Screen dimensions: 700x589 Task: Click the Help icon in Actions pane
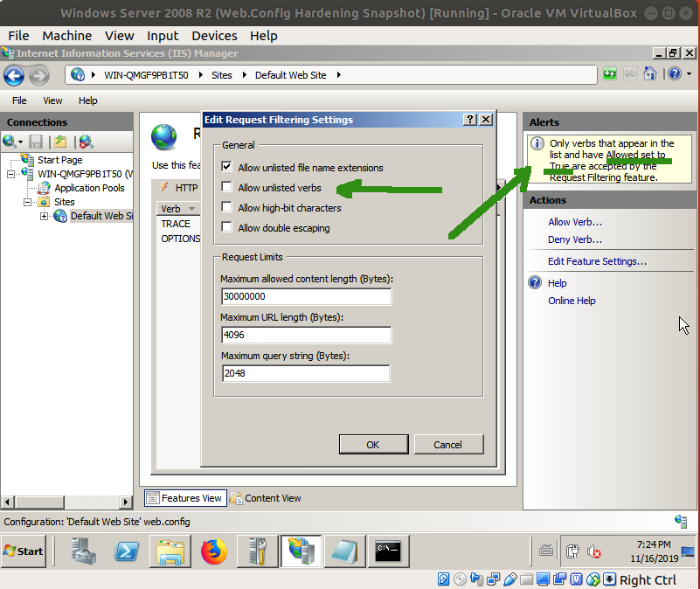point(535,282)
